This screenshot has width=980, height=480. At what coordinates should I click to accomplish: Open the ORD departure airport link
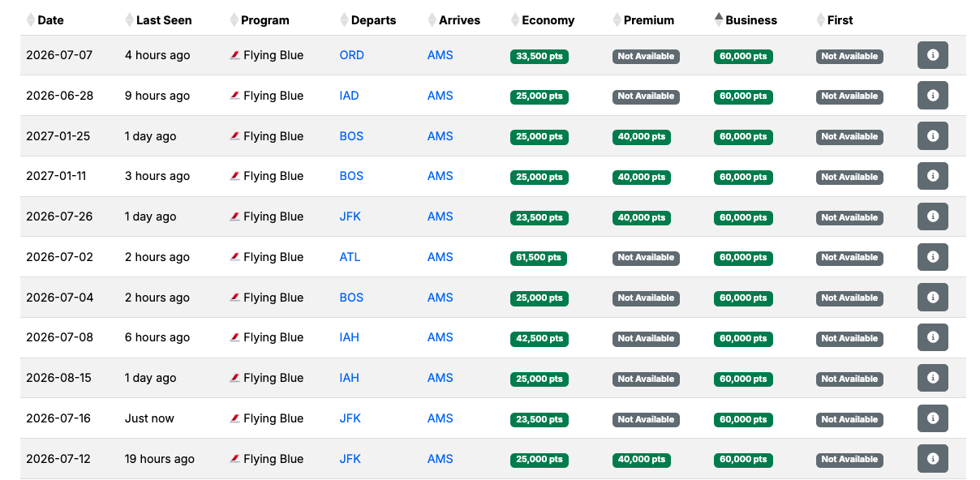click(352, 55)
